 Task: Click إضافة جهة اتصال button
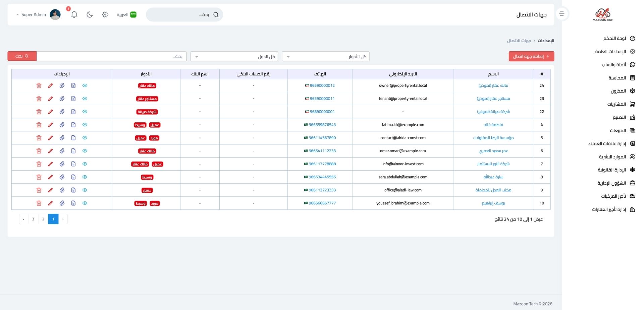coord(531,56)
